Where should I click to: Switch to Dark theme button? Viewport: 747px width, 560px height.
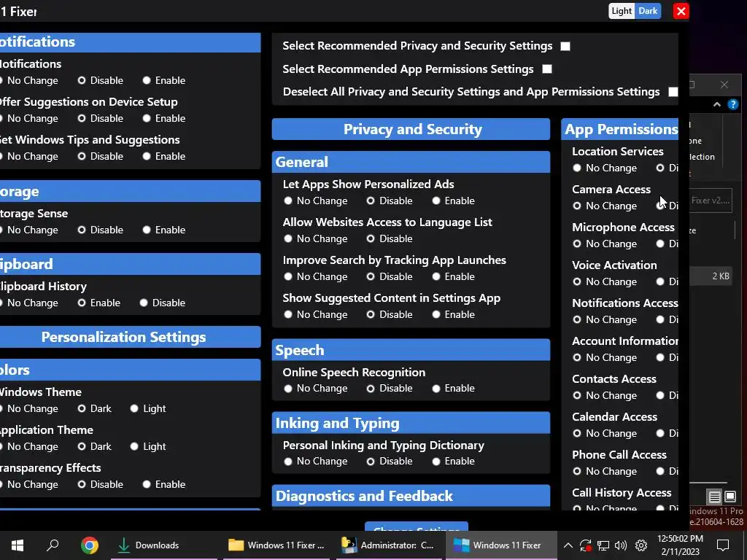click(x=648, y=11)
